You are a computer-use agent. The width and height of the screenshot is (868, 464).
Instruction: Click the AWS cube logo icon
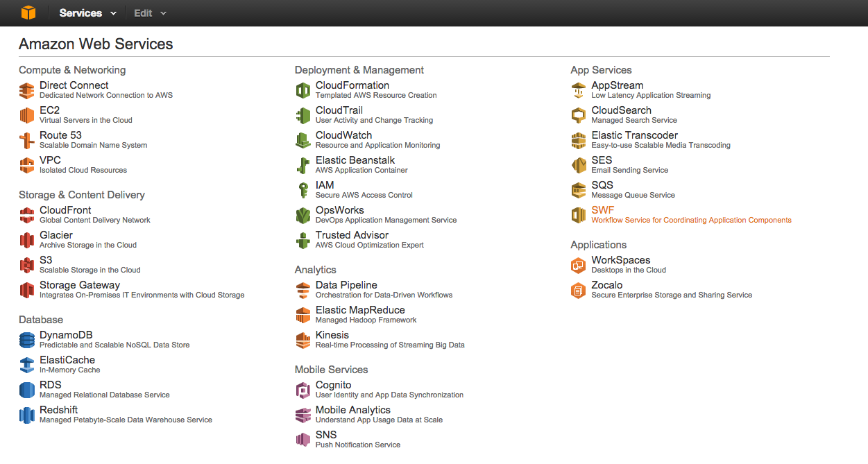point(28,12)
